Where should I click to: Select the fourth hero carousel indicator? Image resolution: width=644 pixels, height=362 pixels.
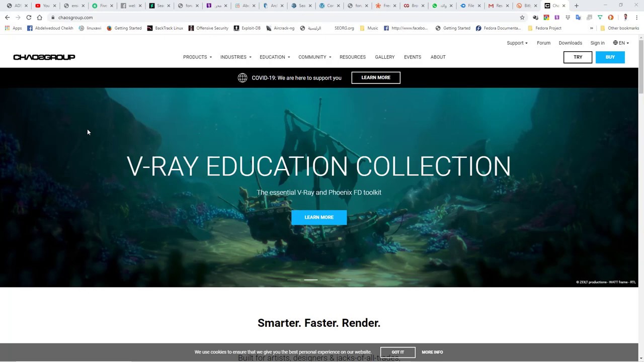[x=345, y=280]
